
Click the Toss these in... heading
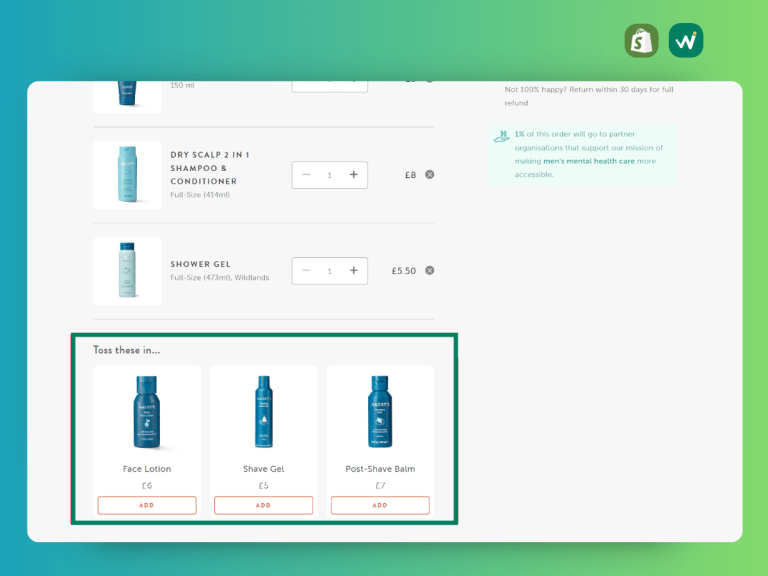coord(126,350)
